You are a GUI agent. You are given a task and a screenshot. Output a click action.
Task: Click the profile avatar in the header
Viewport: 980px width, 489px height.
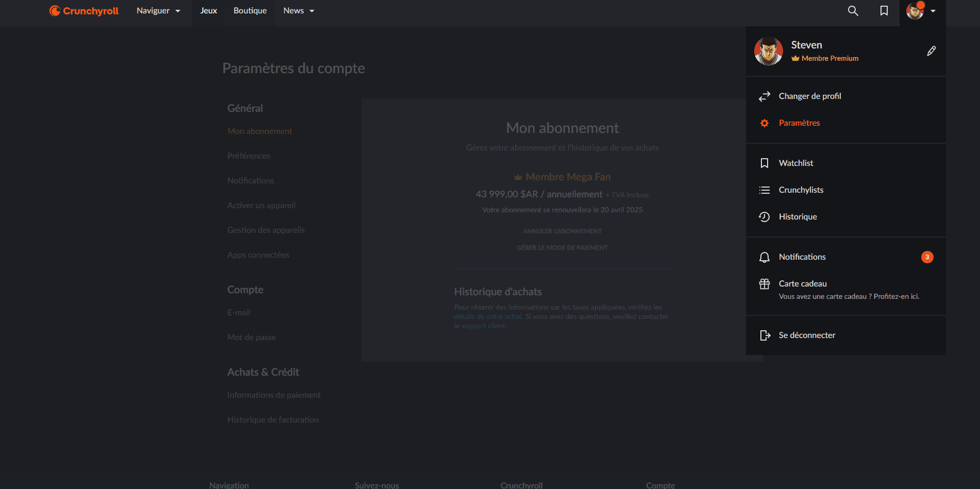[915, 11]
